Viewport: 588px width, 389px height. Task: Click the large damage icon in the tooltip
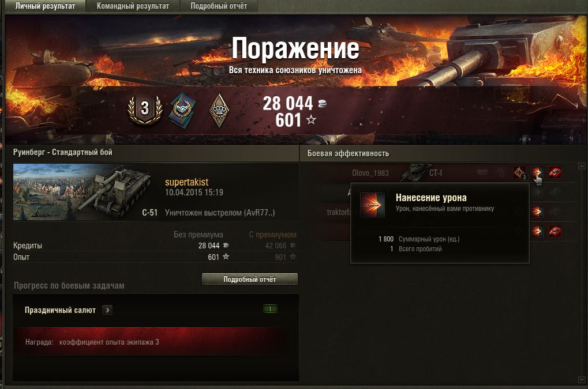[372, 205]
